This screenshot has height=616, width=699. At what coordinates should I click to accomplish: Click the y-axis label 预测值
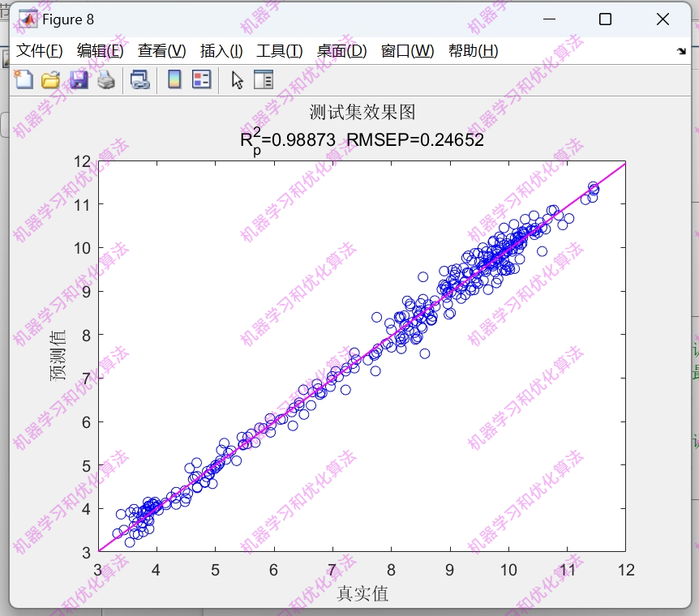[58, 356]
